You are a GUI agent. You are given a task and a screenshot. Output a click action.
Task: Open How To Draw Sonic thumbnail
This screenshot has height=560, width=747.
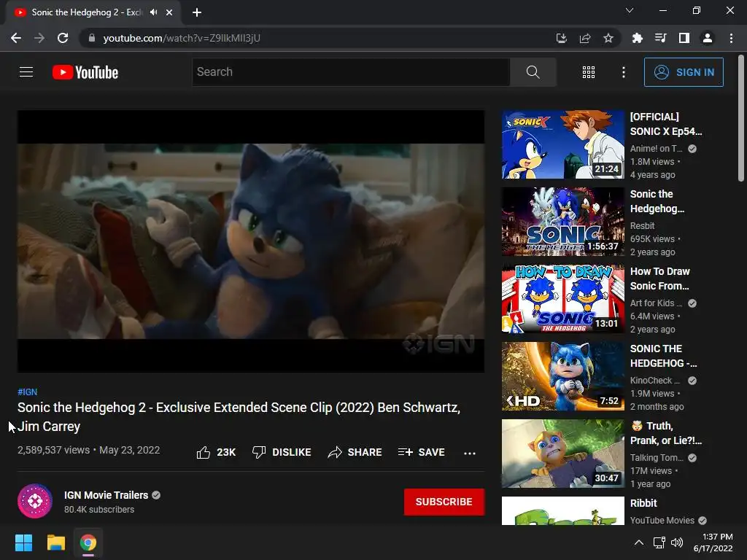tap(563, 299)
